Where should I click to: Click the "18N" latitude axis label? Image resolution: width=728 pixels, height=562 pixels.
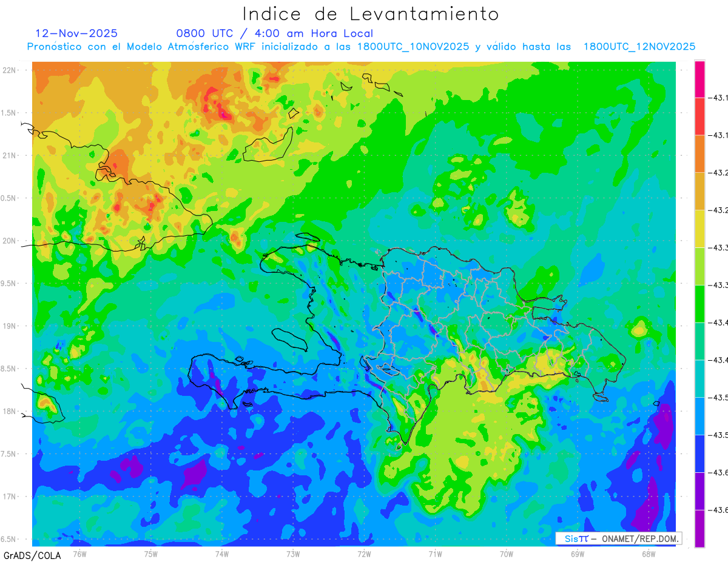(x=10, y=411)
